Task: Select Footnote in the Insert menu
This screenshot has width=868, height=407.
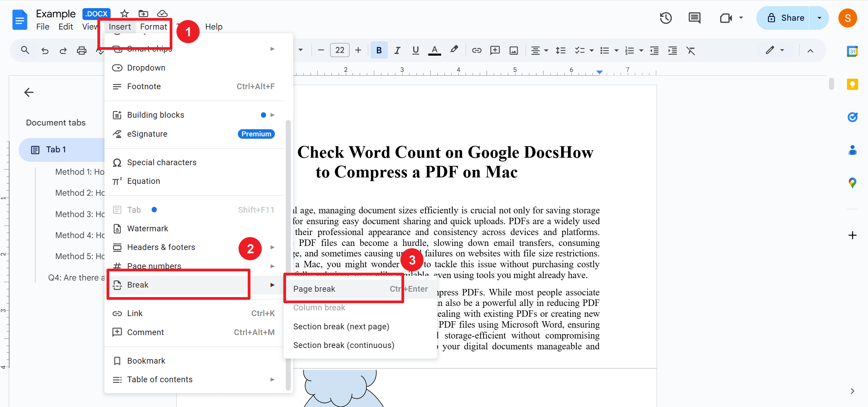Action: point(194,86)
